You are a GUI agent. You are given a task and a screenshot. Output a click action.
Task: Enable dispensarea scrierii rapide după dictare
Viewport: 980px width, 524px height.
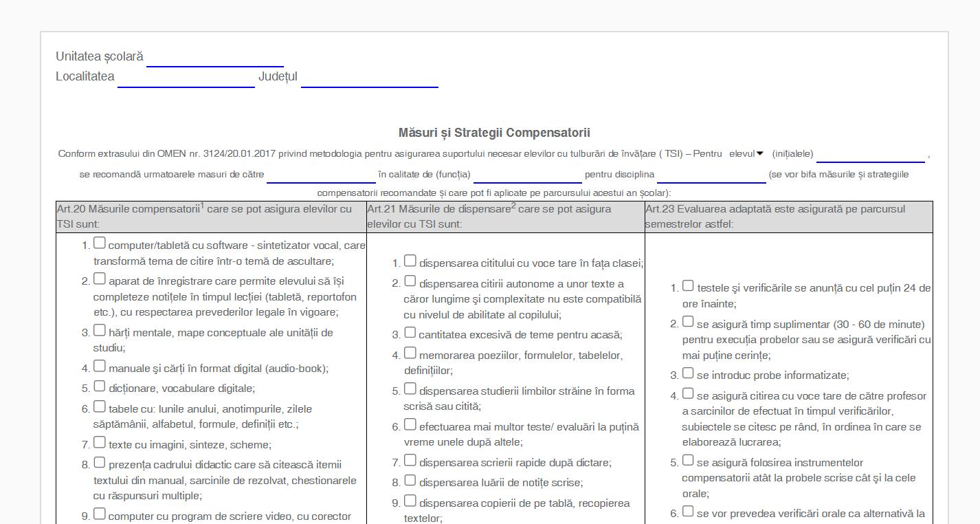tap(410, 461)
